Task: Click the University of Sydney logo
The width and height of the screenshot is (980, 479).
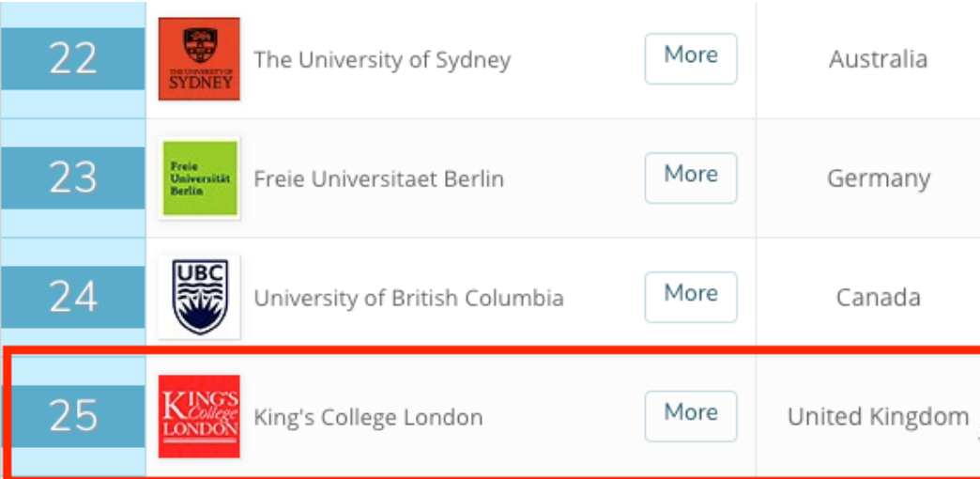Action: coord(199,58)
